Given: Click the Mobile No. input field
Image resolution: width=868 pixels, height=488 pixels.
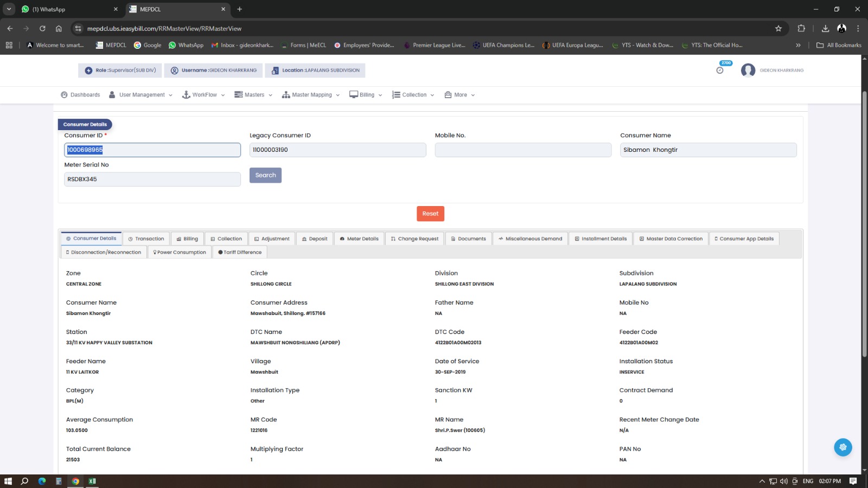Looking at the screenshot, I should [522, 150].
